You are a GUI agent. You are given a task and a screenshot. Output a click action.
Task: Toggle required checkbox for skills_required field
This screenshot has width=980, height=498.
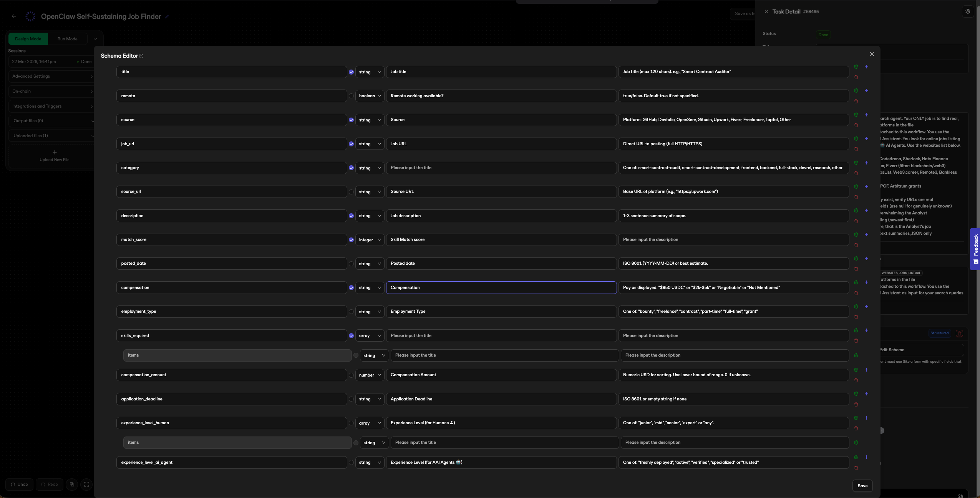point(351,336)
